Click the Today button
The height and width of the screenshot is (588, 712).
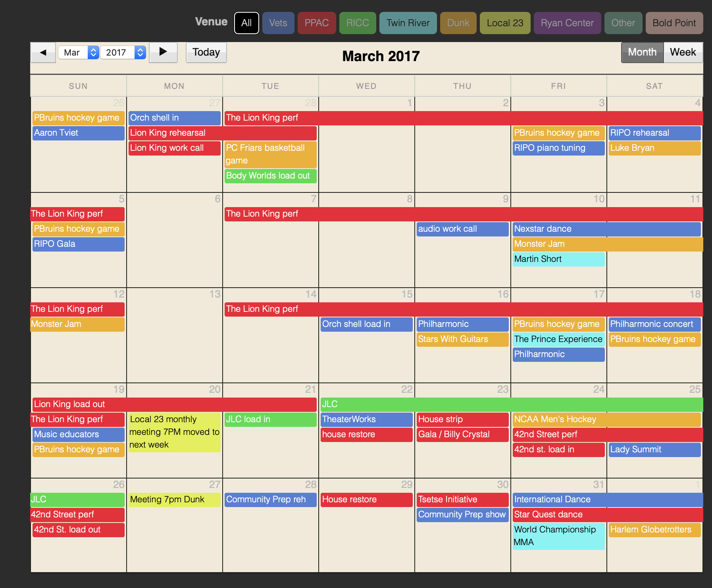pos(206,52)
